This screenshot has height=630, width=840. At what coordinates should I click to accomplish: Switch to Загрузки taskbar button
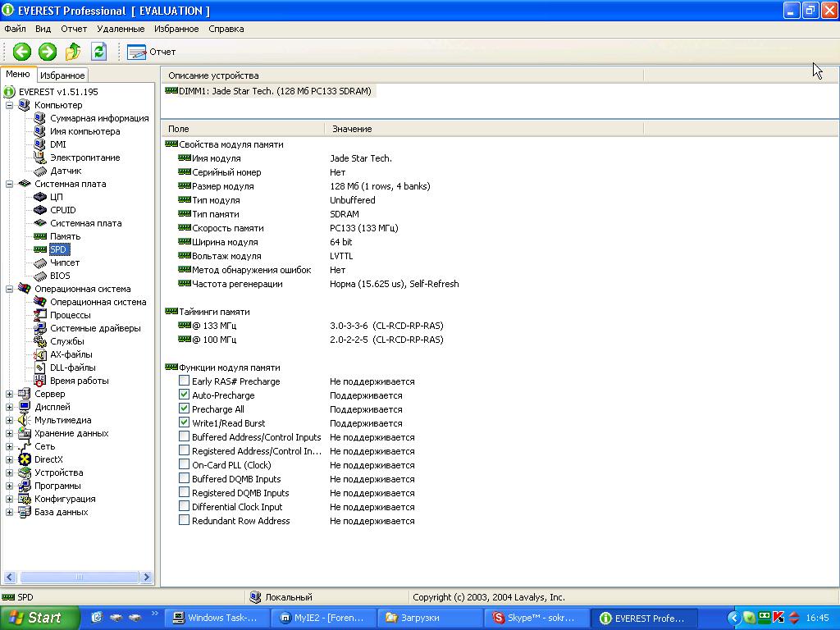pos(429,618)
